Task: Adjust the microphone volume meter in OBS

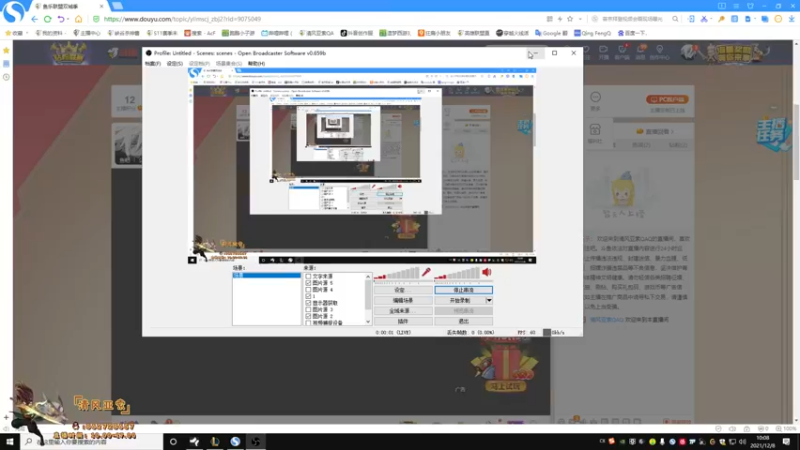Action: click(397, 274)
